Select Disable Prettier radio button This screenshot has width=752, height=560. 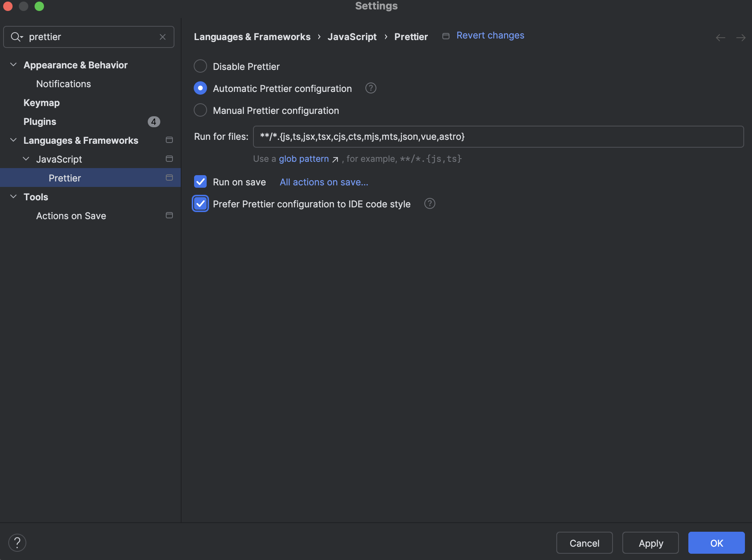click(x=200, y=66)
